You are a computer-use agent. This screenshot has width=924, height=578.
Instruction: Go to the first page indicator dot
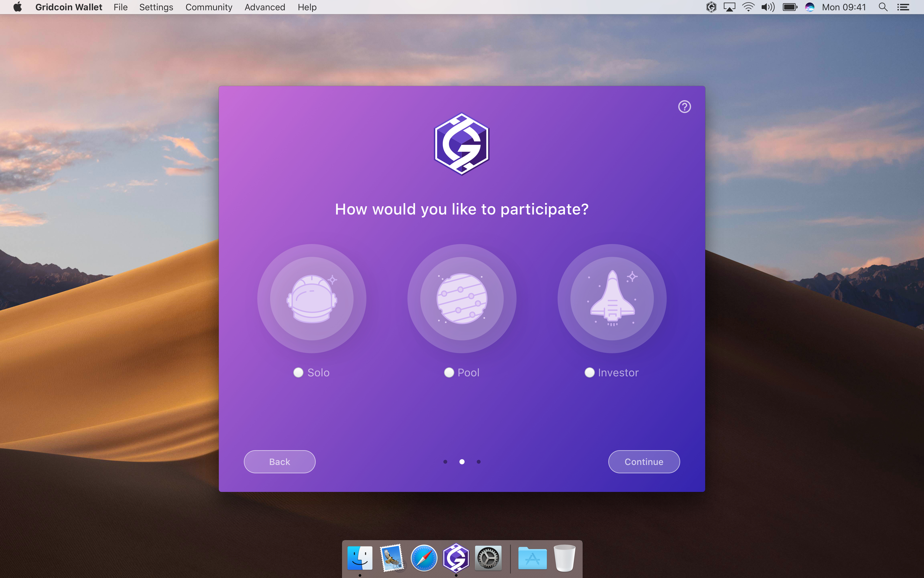(445, 462)
